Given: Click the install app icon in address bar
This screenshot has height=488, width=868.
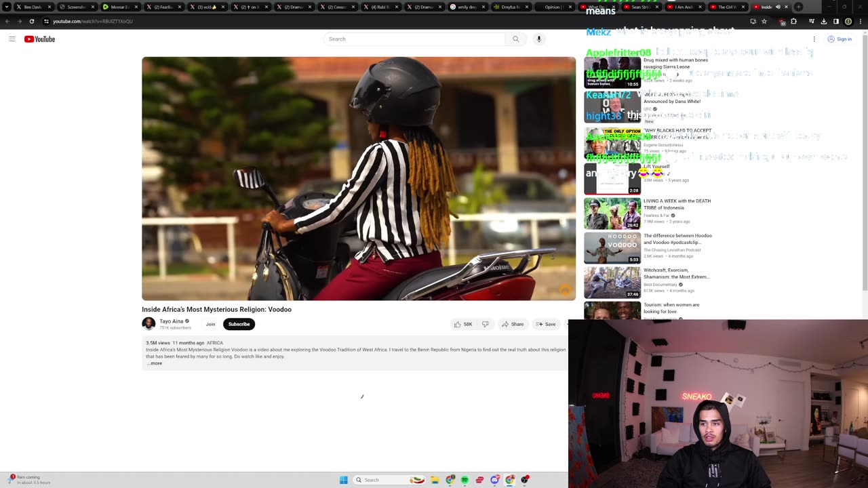Looking at the screenshot, I should (753, 21).
